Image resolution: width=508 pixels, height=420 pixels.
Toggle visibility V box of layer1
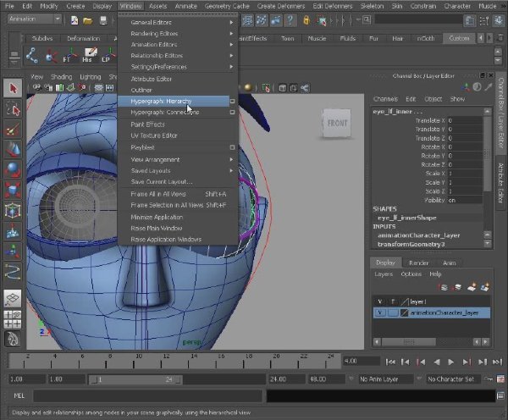pyautogui.click(x=379, y=301)
